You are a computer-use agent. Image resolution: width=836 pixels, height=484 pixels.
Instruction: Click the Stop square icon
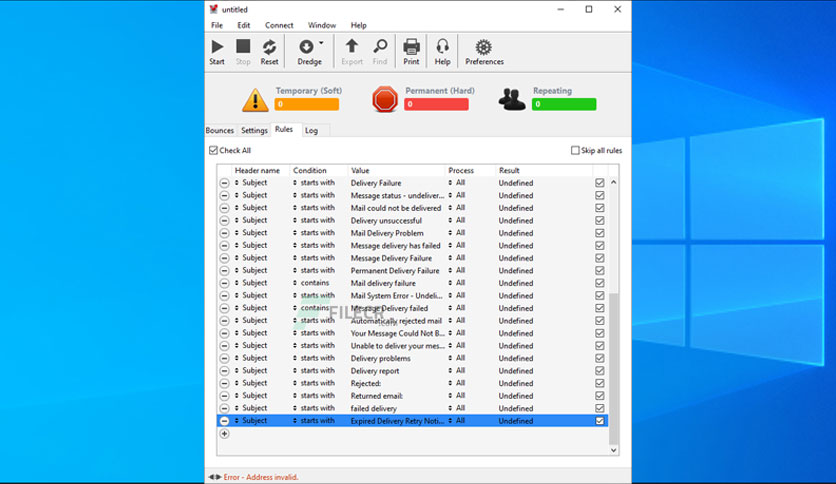(x=243, y=46)
